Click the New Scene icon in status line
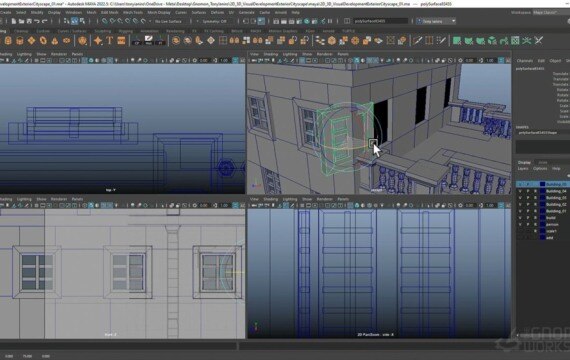 [13, 21]
